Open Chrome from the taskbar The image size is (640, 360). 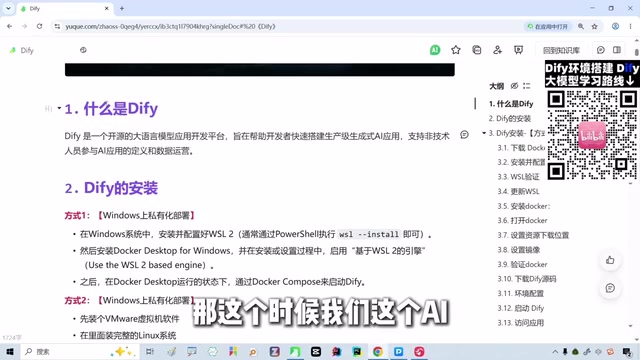[x=378, y=351]
